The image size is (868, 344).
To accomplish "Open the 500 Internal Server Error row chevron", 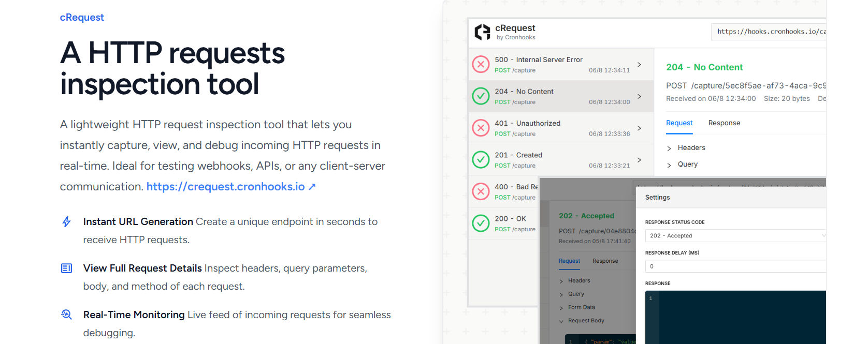I will click(640, 65).
